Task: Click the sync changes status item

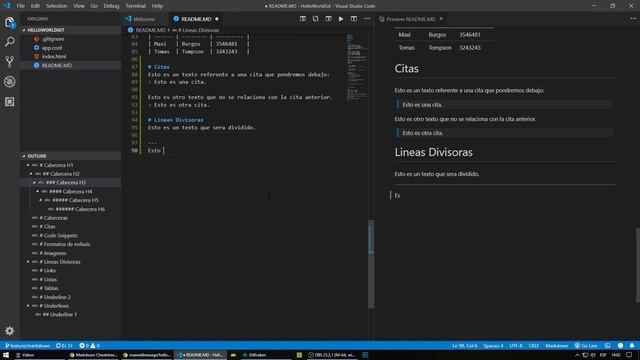Action: pos(64,346)
